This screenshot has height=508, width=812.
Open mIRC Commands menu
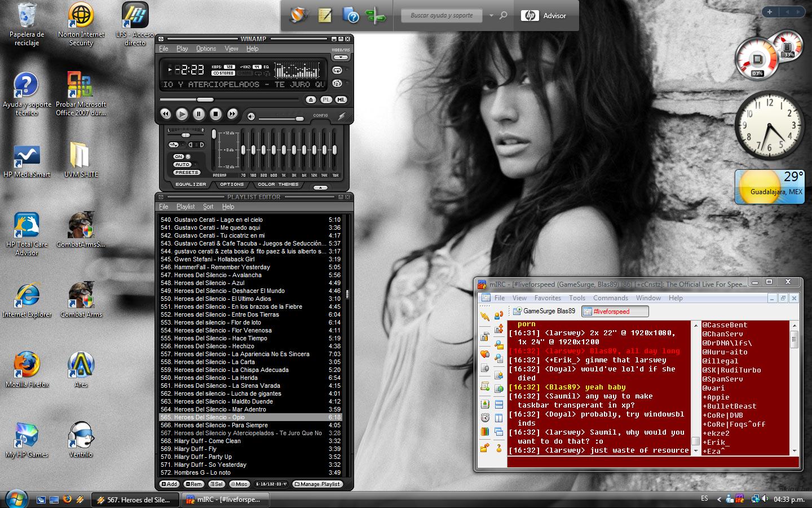pyautogui.click(x=610, y=298)
